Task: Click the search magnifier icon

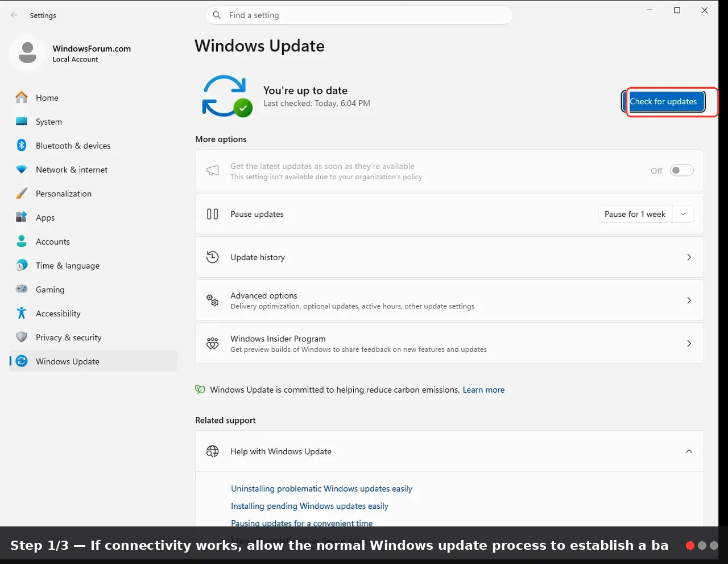Action: (217, 15)
